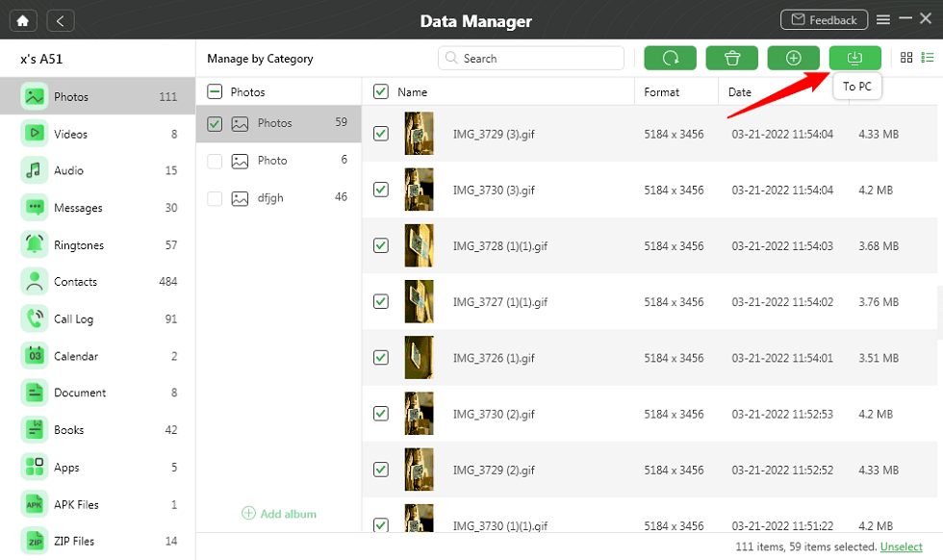The image size is (943, 560).
Task: Open the hamburger menu icon
Action: [x=882, y=19]
